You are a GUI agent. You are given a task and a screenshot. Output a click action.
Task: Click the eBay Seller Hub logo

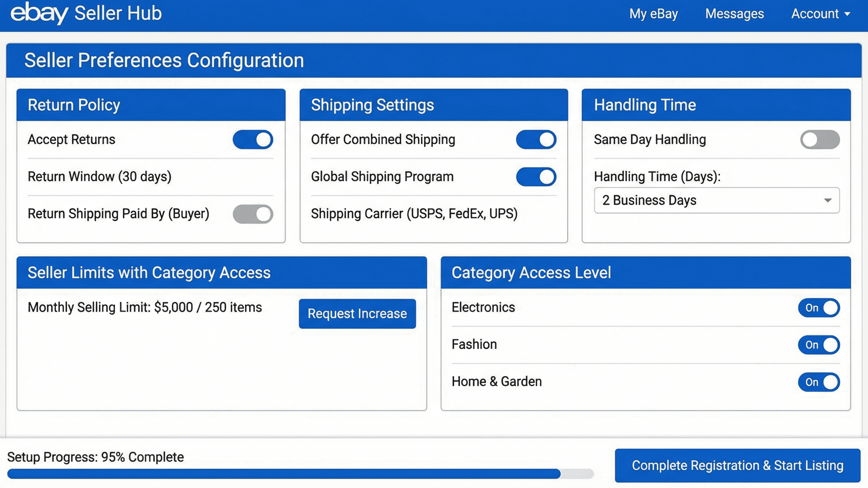[86, 14]
